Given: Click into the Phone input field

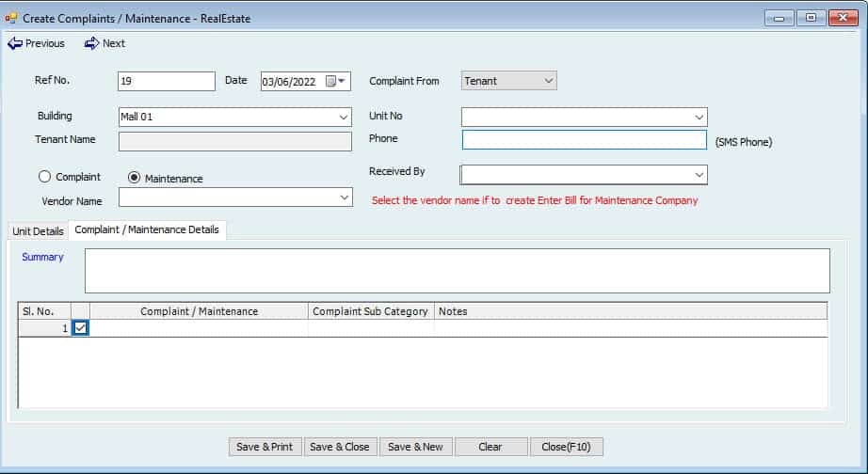Looking at the screenshot, I should (584, 139).
